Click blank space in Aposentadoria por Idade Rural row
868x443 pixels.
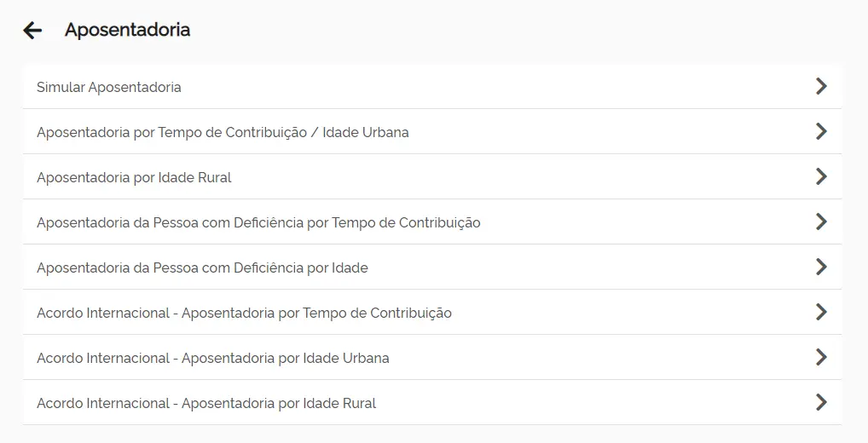[512, 177]
